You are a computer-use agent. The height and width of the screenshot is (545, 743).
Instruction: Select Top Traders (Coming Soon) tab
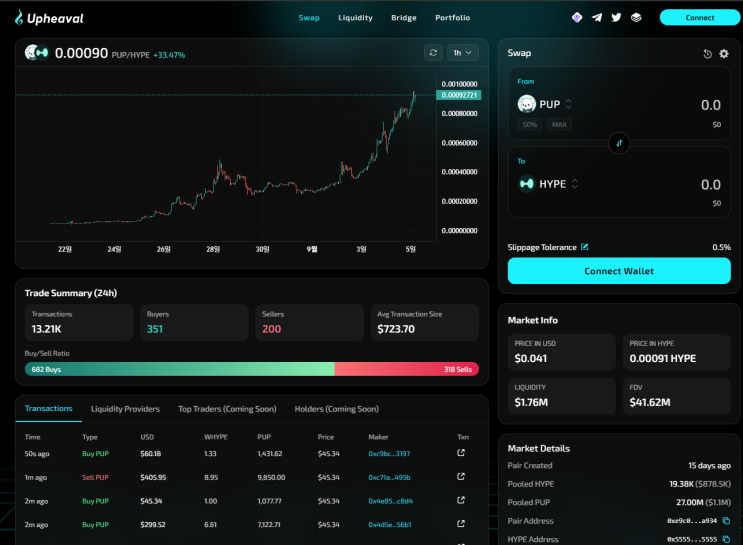click(x=227, y=409)
